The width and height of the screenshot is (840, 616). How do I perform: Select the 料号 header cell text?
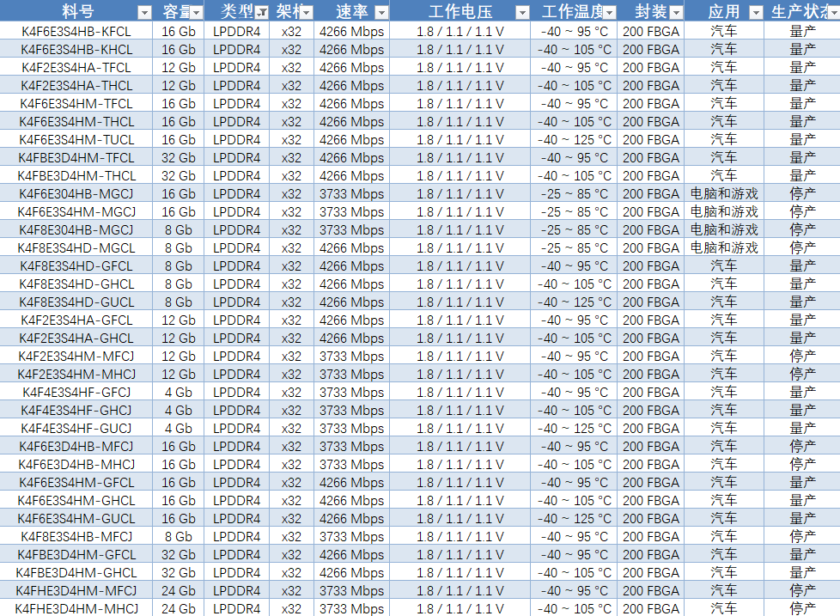tap(77, 11)
